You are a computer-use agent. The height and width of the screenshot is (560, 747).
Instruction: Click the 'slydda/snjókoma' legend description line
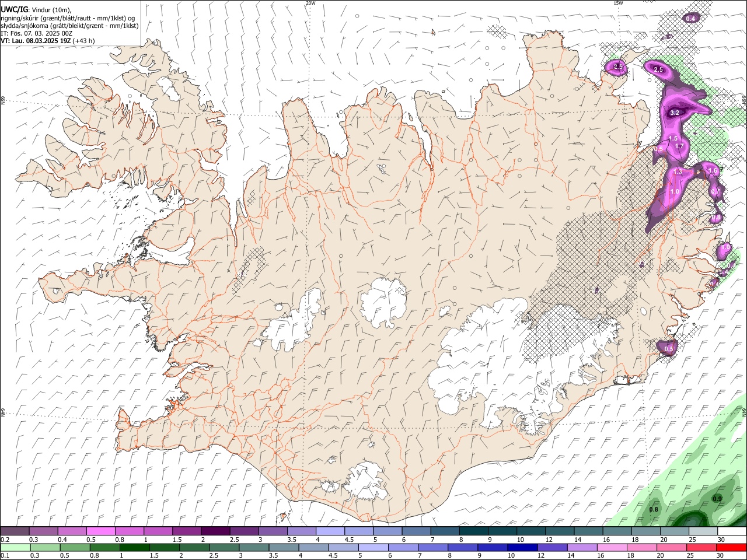(x=69, y=26)
